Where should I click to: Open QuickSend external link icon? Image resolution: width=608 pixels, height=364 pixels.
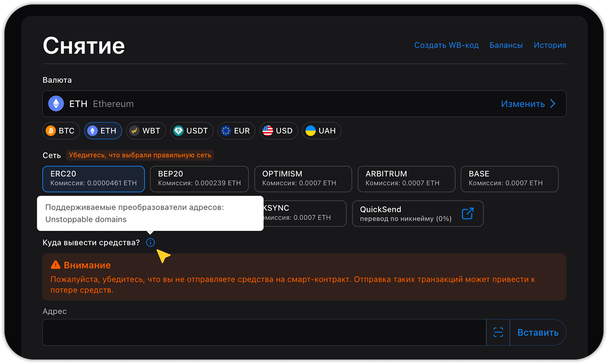pyautogui.click(x=467, y=214)
